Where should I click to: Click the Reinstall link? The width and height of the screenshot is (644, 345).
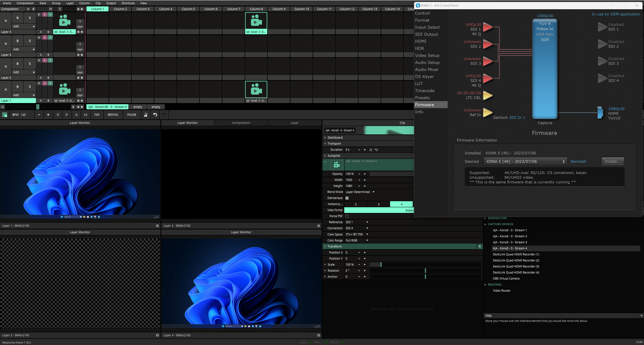(578, 162)
